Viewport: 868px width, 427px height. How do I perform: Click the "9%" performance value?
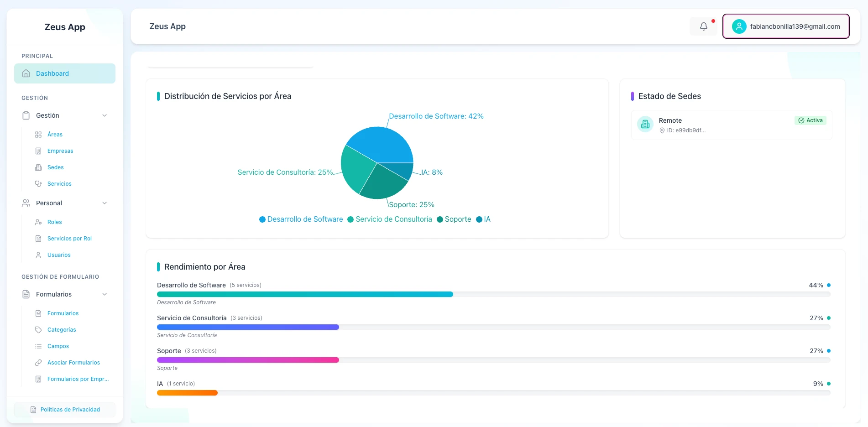point(818,384)
